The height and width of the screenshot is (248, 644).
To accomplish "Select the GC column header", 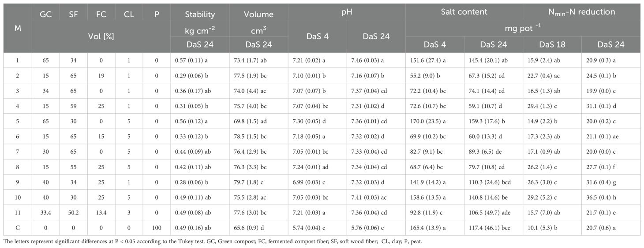I will (x=46, y=14).
